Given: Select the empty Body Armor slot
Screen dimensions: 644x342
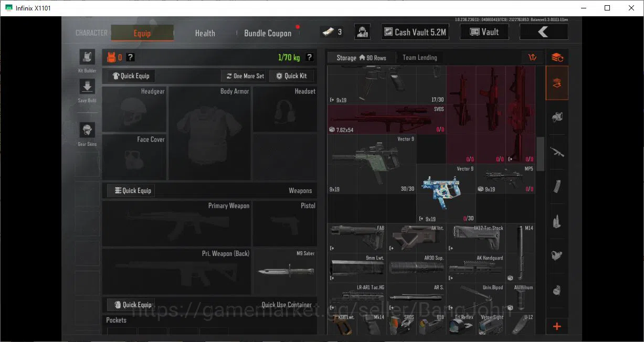Looking at the screenshot, I should tap(209, 133).
